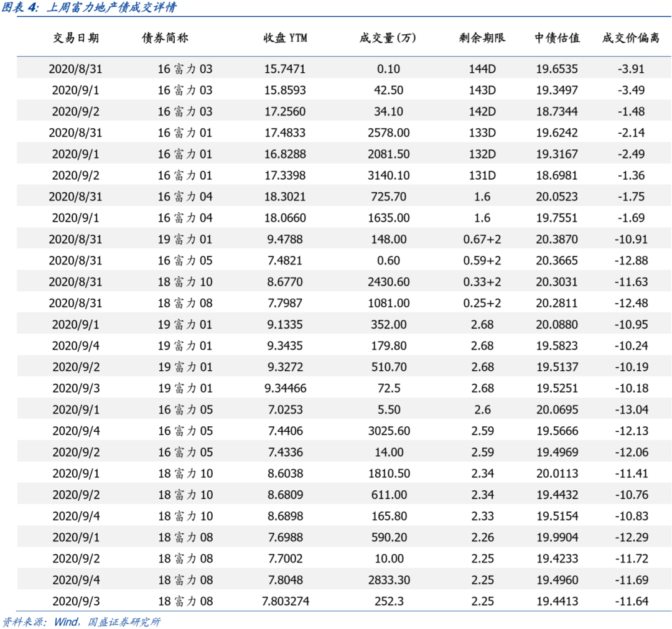Click deviation cell -12.88
This screenshot has height=629, width=672.
coord(632,261)
